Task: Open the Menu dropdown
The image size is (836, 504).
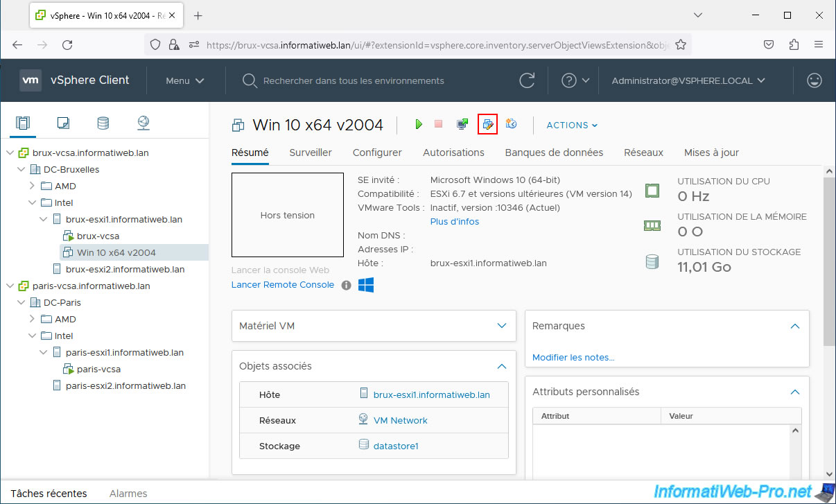Action: (185, 80)
